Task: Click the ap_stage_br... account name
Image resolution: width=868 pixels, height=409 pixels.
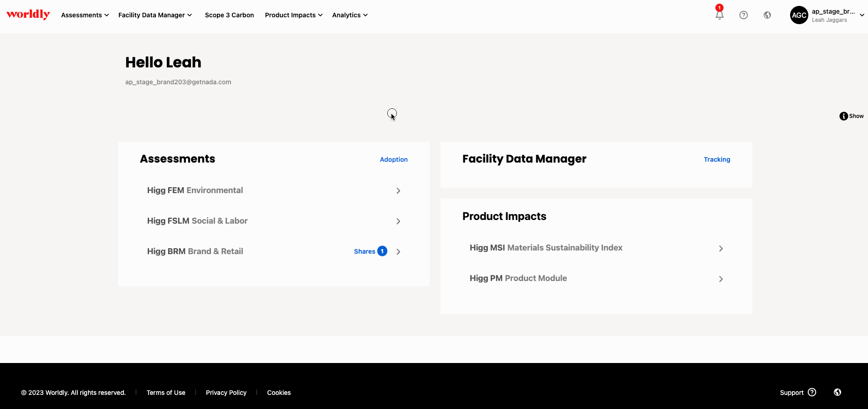Action: [x=833, y=11]
